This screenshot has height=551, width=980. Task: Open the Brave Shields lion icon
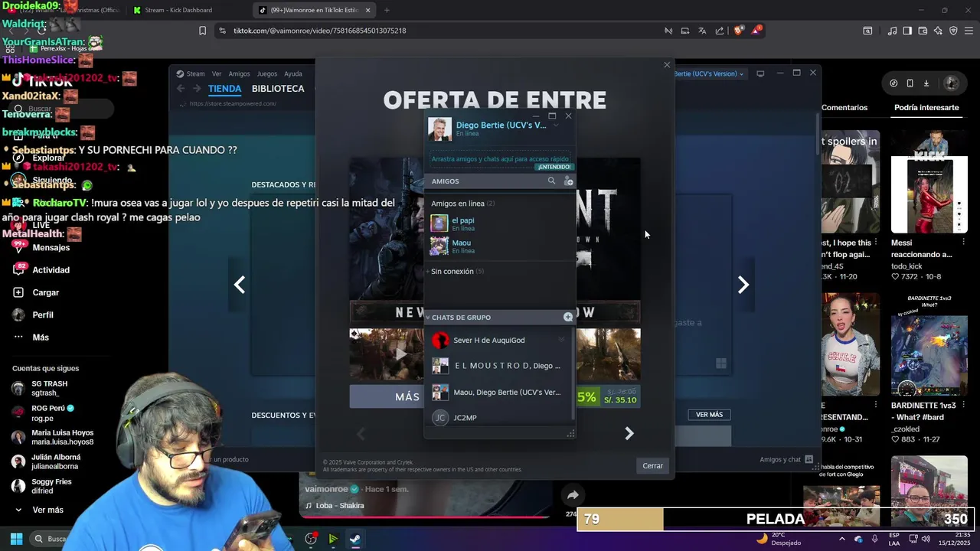point(738,31)
